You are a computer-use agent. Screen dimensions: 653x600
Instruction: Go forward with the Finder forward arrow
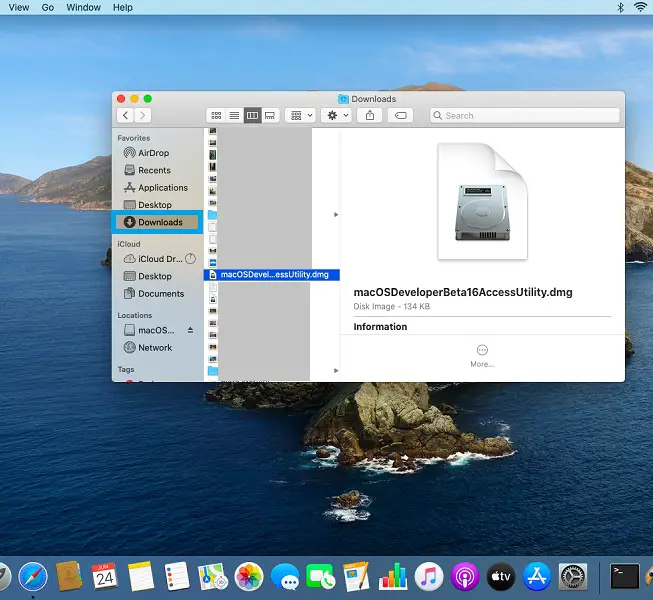[143, 115]
